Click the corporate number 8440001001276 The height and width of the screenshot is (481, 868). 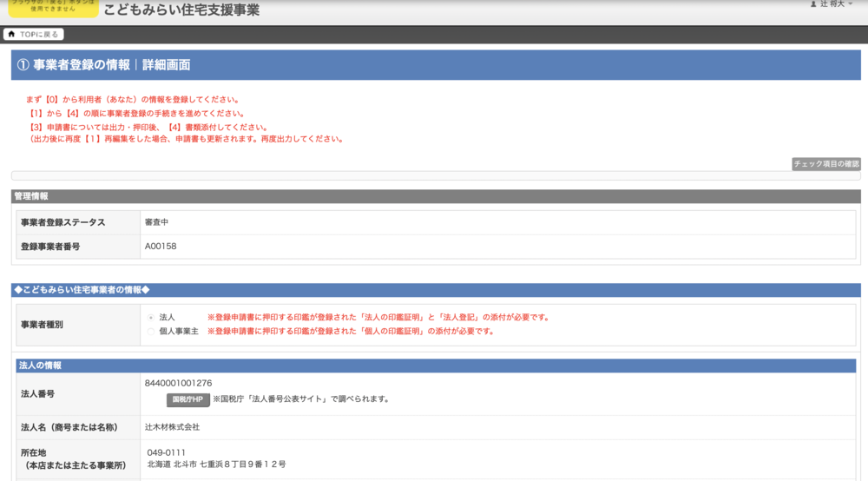(x=178, y=383)
